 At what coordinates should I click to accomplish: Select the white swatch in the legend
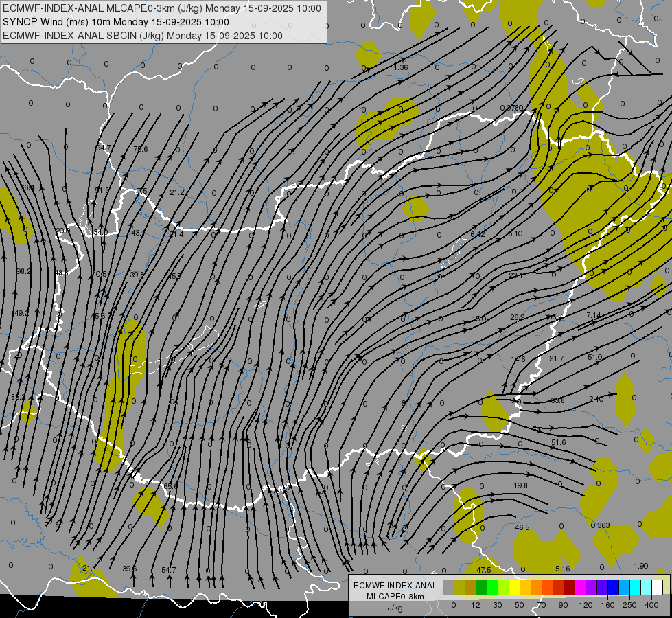(x=657, y=587)
